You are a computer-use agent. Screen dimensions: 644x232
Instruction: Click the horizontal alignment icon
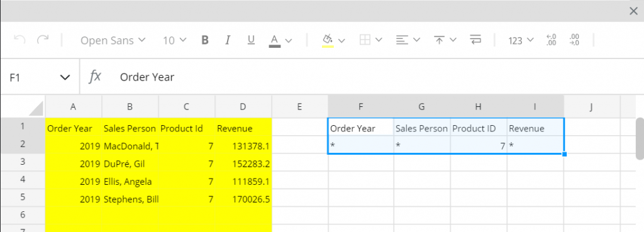click(402, 40)
